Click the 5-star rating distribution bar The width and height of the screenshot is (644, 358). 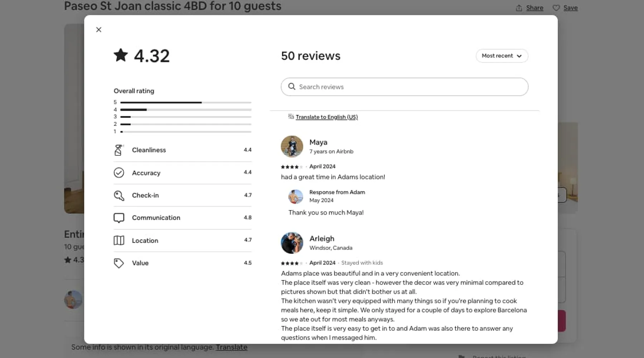pyautogui.click(x=186, y=102)
